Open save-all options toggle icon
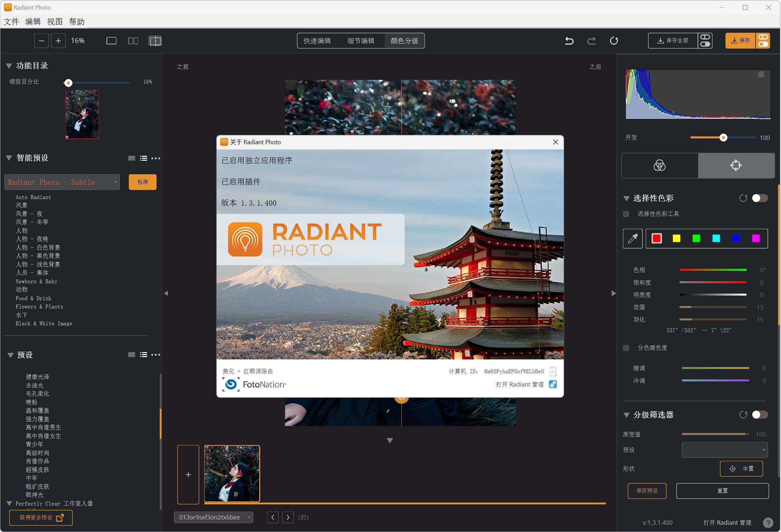The image size is (781, 532). coord(705,41)
